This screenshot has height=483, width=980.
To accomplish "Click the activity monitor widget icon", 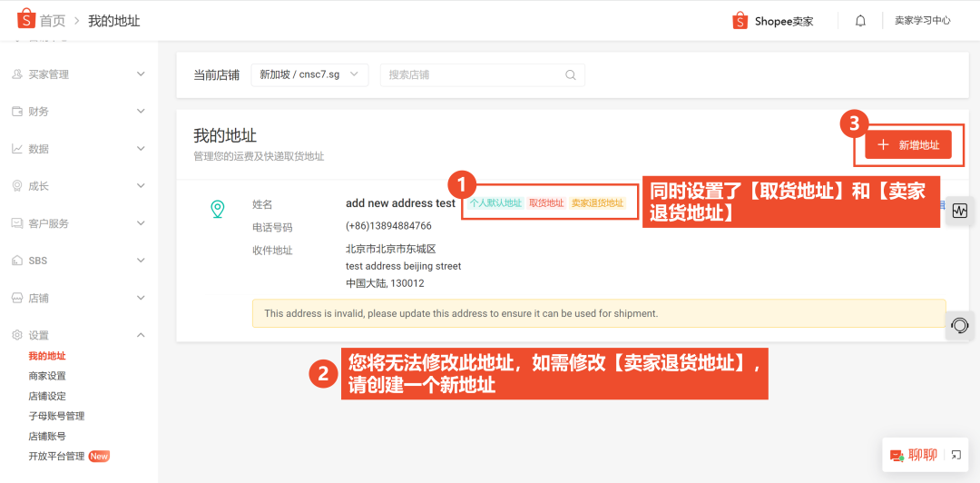I will click(x=959, y=211).
